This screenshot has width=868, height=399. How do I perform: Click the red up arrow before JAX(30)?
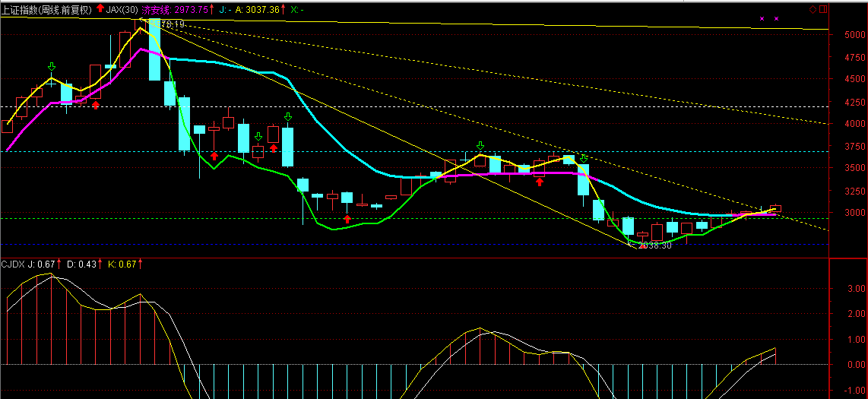coord(100,8)
